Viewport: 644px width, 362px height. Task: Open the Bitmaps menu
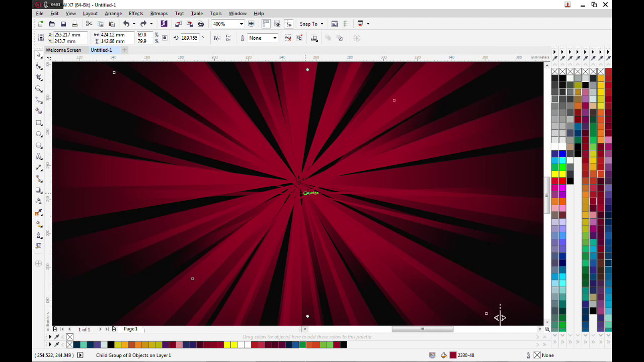[159, 14]
